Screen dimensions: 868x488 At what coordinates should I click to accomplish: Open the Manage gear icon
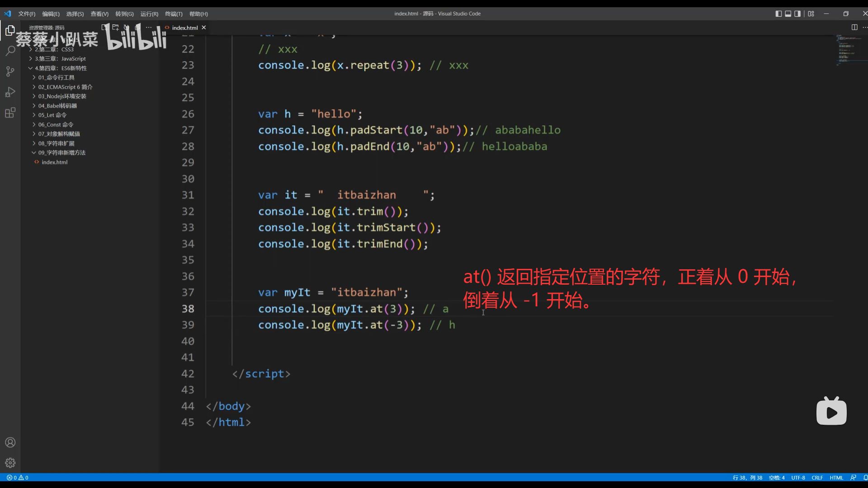pos(10,463)
